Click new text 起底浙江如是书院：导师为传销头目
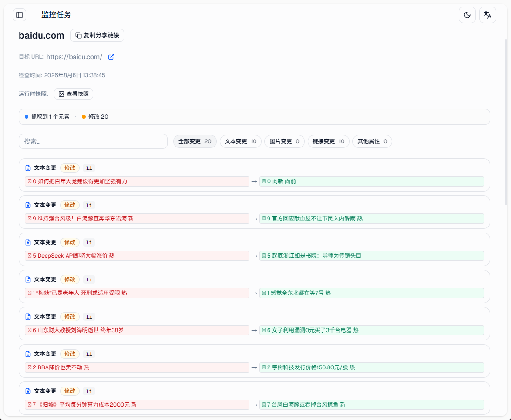The image size is (511, 420). coord(316,256)
